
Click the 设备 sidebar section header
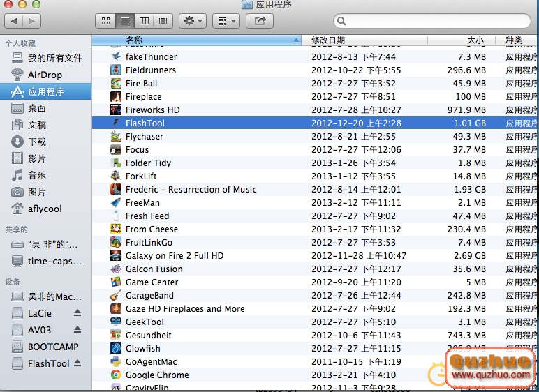(x=13, y=282)
